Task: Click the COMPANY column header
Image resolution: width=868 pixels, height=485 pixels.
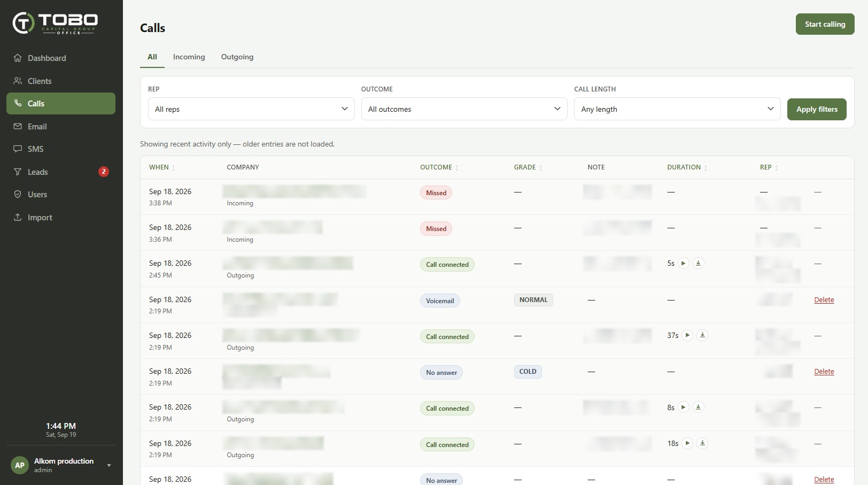Action: pyautogui.click(x=243, y=167)
